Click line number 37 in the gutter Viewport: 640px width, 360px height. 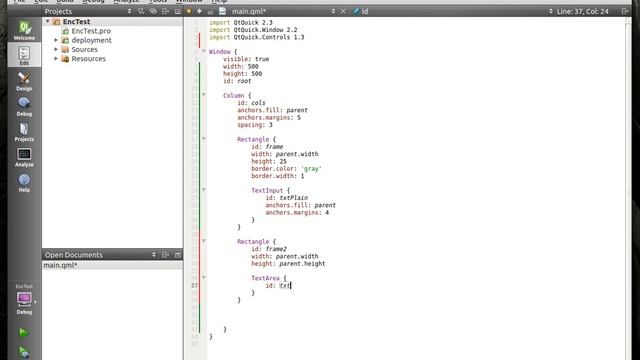point(194,285)
